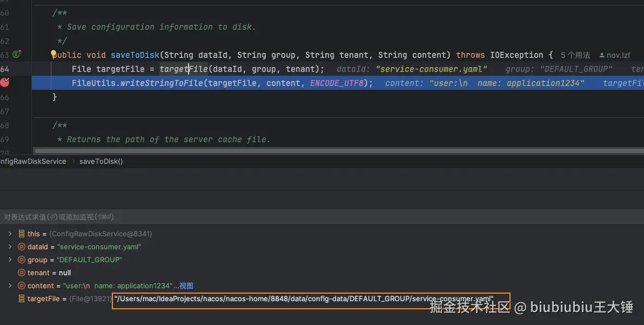
Task: Click the implements gutter icon on line 63
Action: (17, 54)
